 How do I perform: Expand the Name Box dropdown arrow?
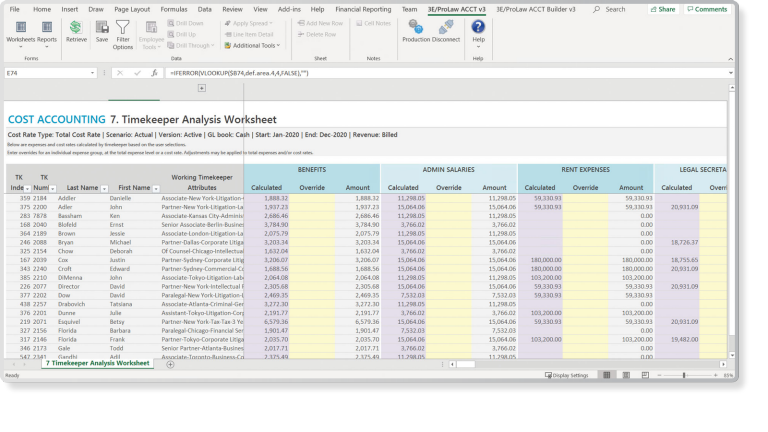coord(92,73)
